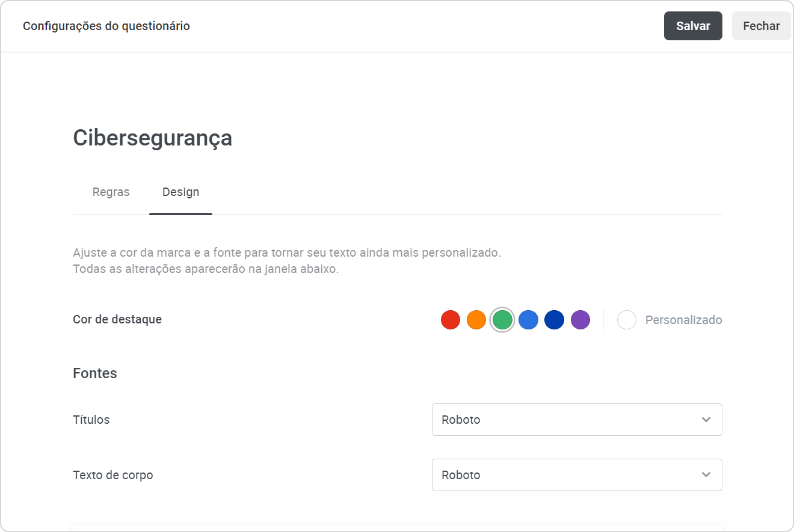The width and height of the screenshot is (794, 532).
Task: Close the settings with Fechar
Action: pyautogui.click(x=761, y=26)
